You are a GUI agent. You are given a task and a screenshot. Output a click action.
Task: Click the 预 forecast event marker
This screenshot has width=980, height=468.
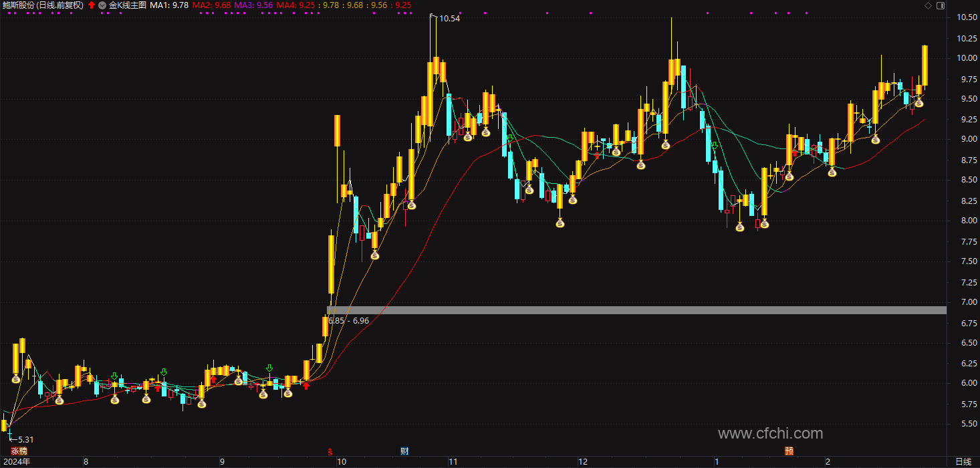[789, 451]
